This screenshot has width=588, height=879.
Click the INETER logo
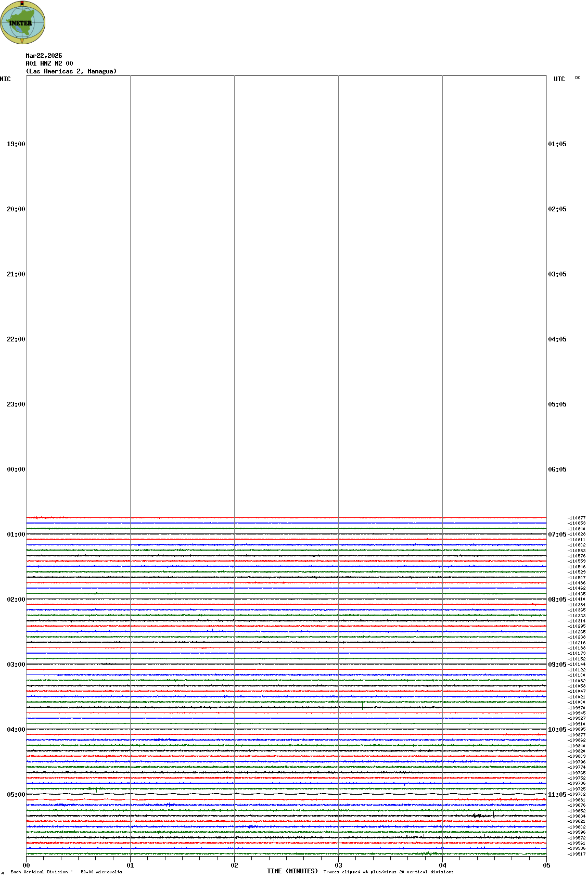[22, 22]
